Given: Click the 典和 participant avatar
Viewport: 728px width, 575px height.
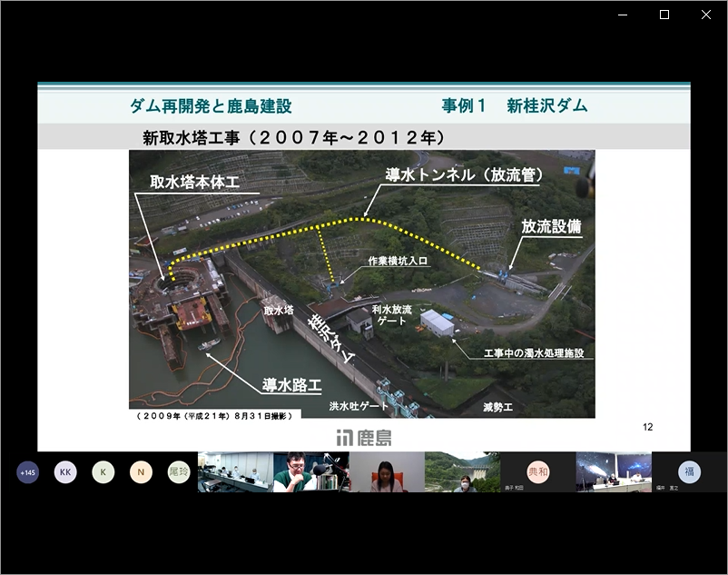Looking at the screenshot, I should (538, 472).
